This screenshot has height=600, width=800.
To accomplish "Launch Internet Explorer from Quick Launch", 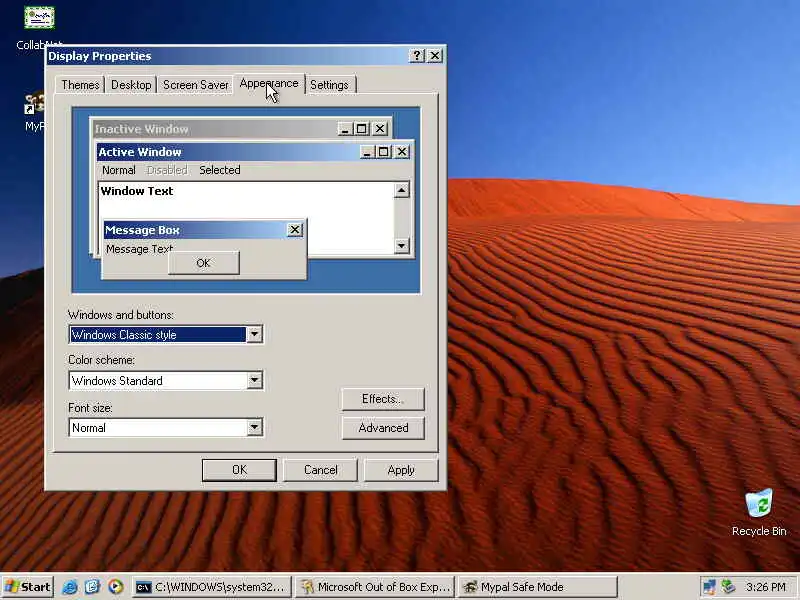I will 70,587.
